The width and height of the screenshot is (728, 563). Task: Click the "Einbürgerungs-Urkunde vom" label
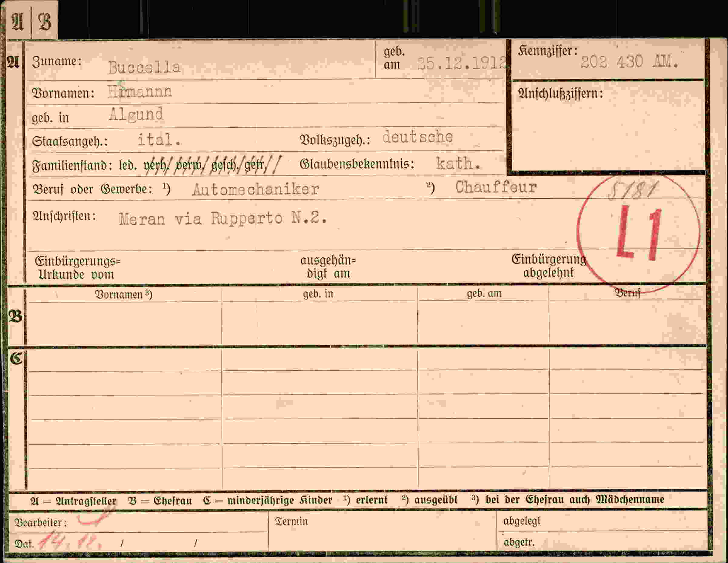78,268
